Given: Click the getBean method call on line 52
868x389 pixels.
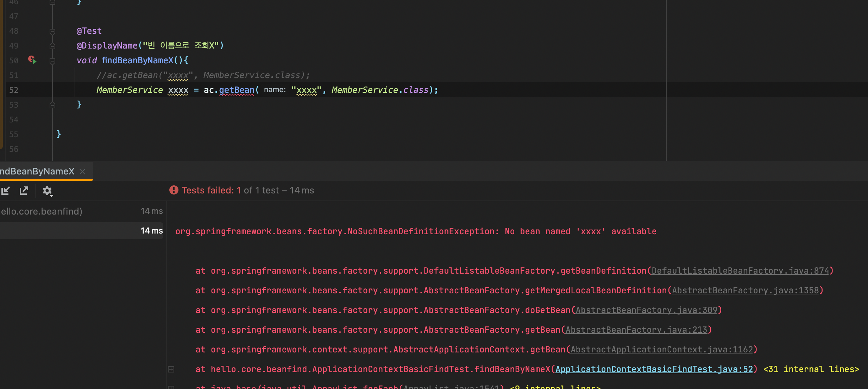Looking at the screenshot, I should [x=237, y=90].
